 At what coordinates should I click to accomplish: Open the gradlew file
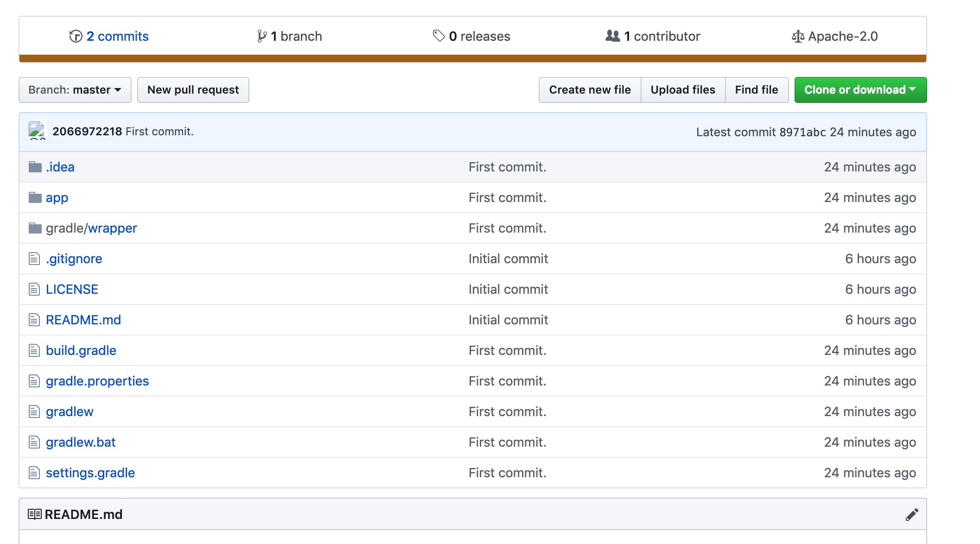pyautogui.click(x=70, y=411)
